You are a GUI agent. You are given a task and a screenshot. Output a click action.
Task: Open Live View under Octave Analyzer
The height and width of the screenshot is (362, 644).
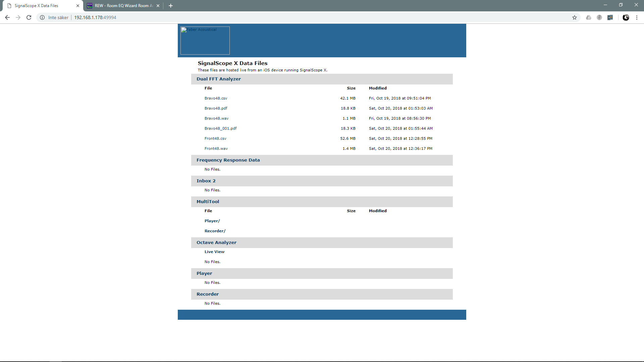coord(215,252)
